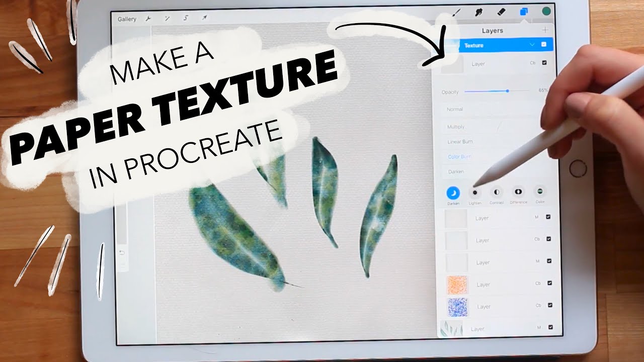The image size is (644, 362).
Task: Hide blank layer directly under Darken icon
Action: pos(548,217)
